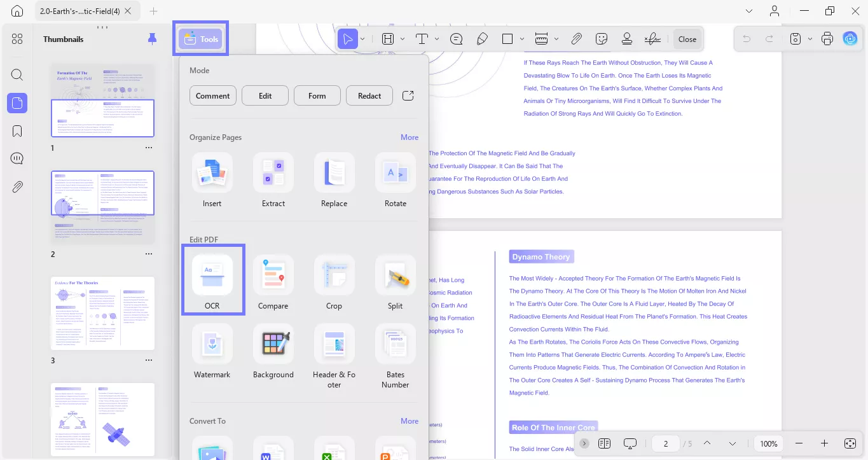Click More next to Organize Pages
Screen dimensions: 868x460
pos(410,137)
